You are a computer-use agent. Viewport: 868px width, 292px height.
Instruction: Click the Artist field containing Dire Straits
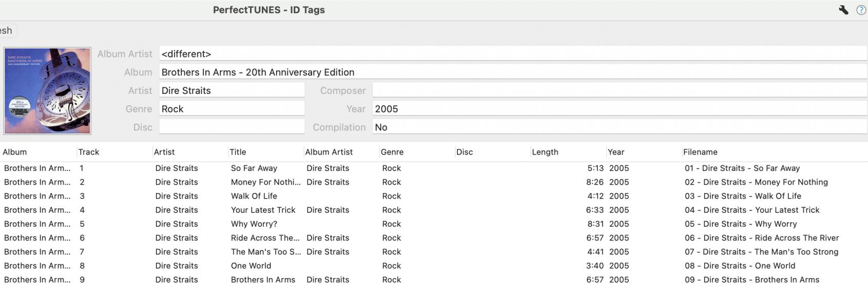pyautogui.click(x=232, y=91)
